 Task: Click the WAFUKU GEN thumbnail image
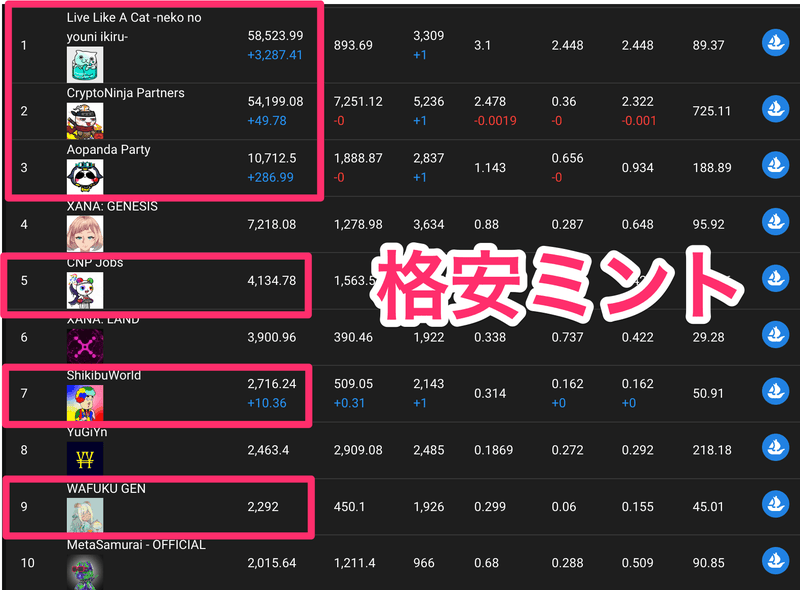click(85, 516)
